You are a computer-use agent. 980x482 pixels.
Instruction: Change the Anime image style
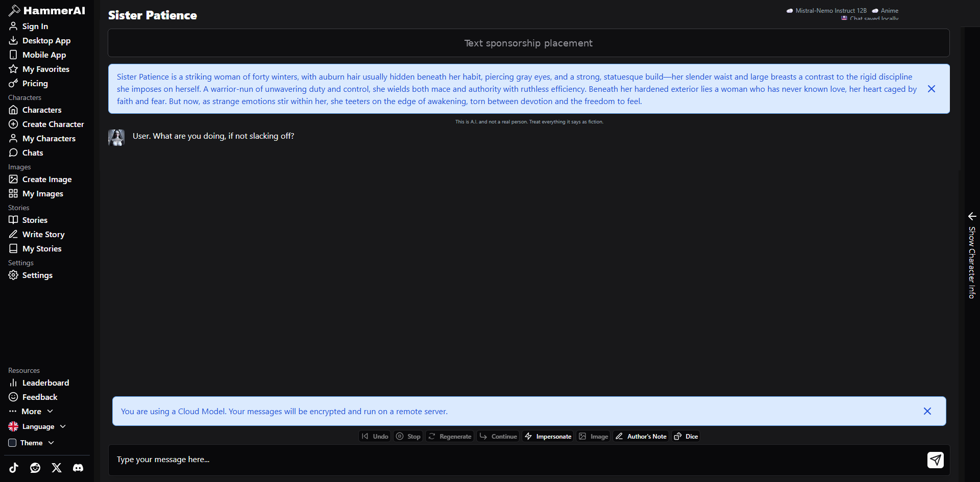[885, 11]
